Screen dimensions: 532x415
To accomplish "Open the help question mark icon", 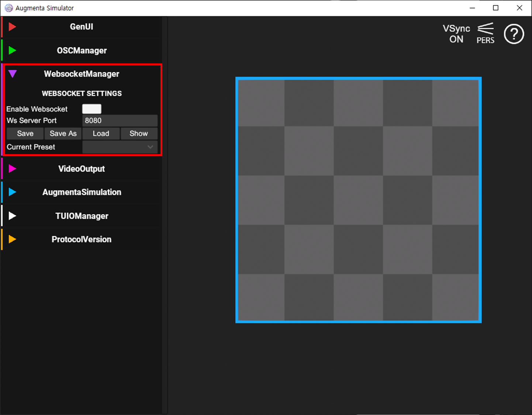I will point(514,34).
